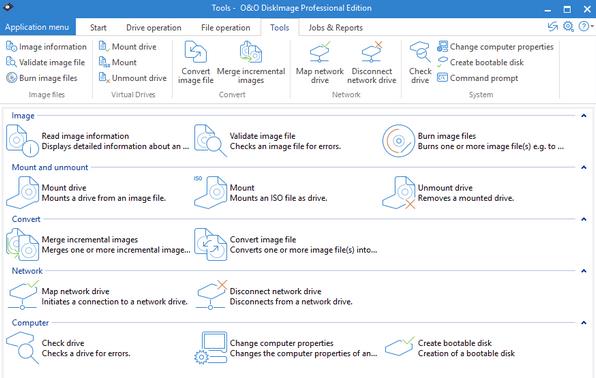Click the sync arrows icon near settings
This screenshot has height=378, width=596.
pos(553,26)
